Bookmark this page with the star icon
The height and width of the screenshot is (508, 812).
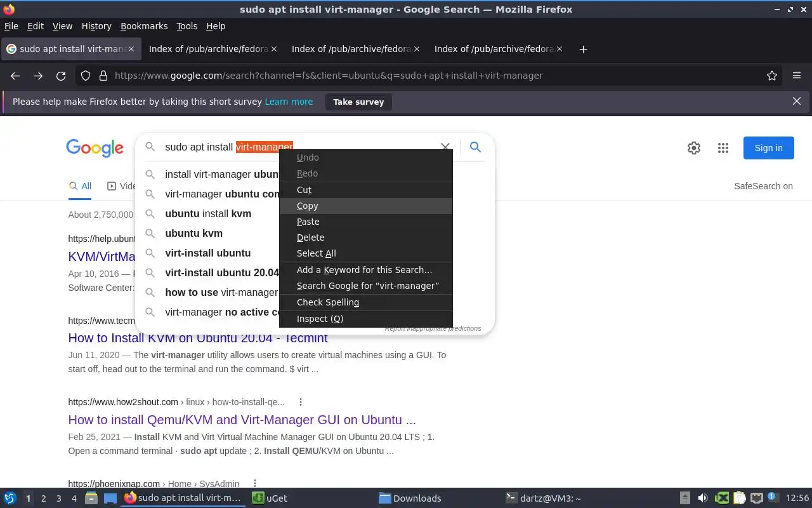tap(772, 76)
